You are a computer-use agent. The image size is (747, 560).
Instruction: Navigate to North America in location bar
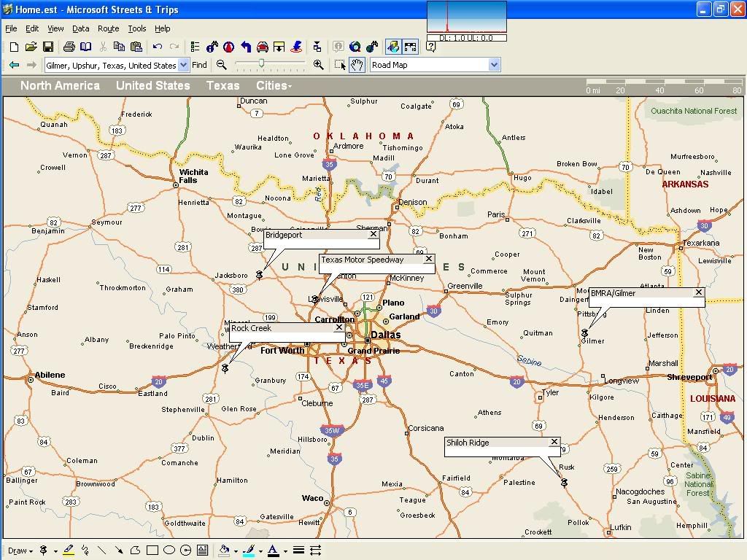click(x=60, y=86)
